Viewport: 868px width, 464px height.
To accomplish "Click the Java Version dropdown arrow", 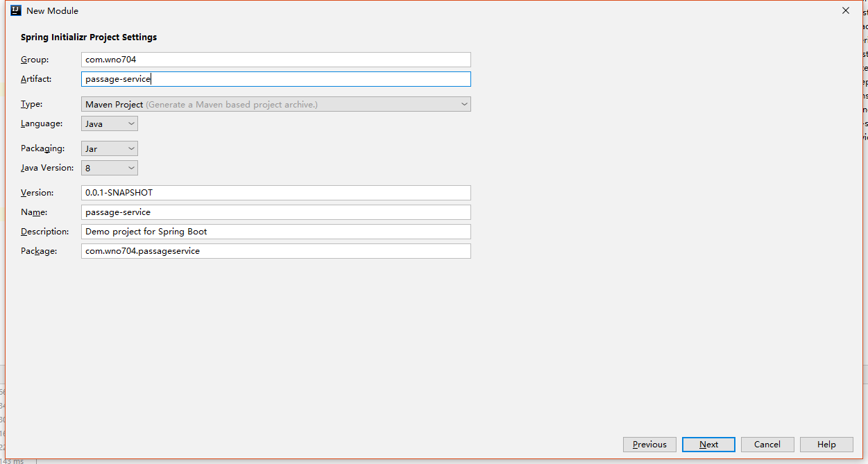I will tap(131, 168).
